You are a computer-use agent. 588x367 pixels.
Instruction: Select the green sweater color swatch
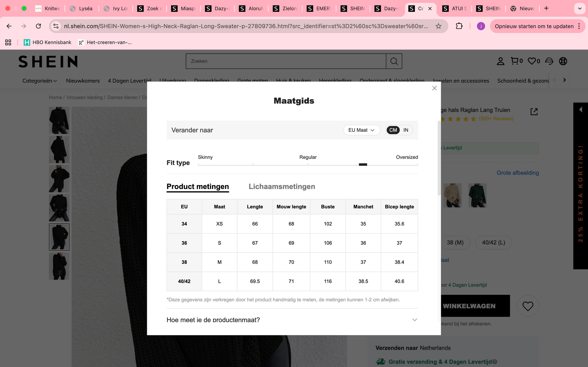click(x=477, y=195)
